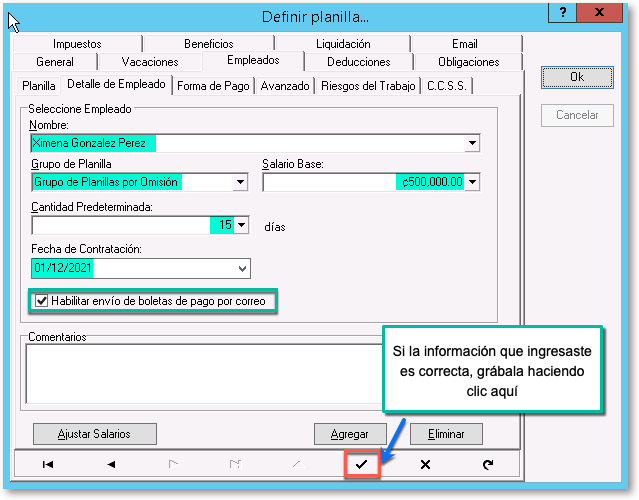Open the Email tab
Image resolution: width=639 pixels, height=500 pixels.
point(465,44)
